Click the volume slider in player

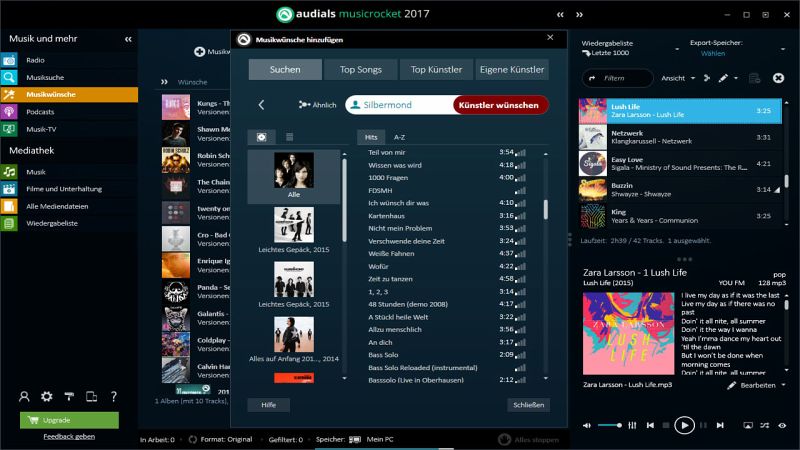point(606,425)
